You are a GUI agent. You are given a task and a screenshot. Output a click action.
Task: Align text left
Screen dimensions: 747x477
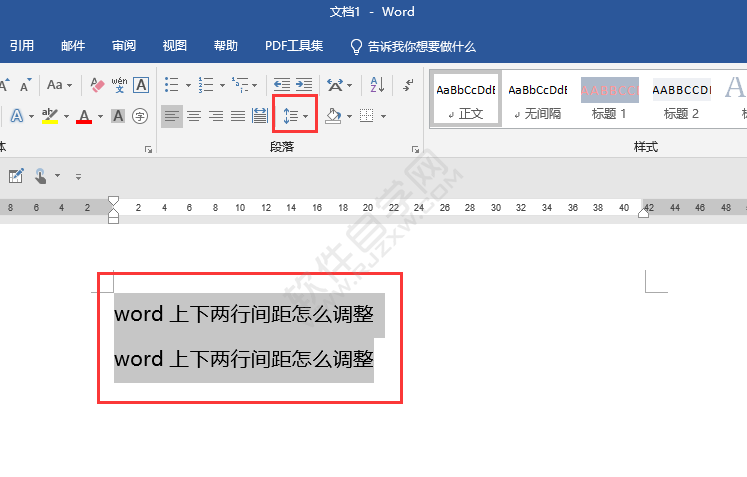[172, 116]
